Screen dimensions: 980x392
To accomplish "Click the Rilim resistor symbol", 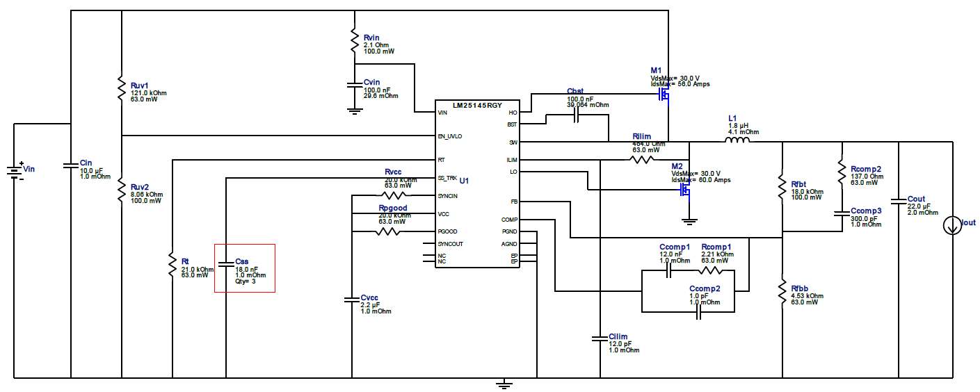I will coord(643,160).
